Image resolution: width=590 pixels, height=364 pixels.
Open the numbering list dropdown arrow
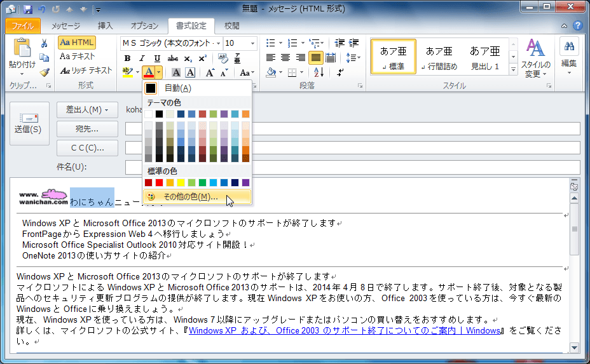click(303, 43)
